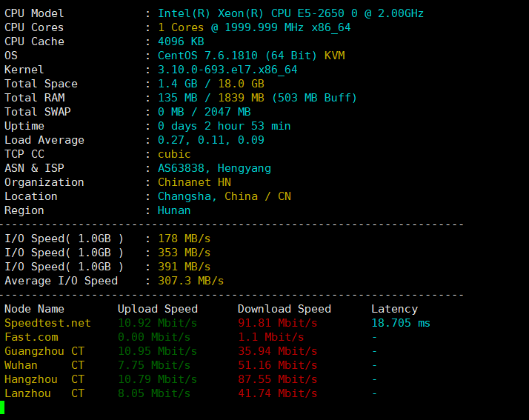Click the Average I/O Speed 307.3 MB/s value
This screenshot has height=420, width=529.
point(190,281)
